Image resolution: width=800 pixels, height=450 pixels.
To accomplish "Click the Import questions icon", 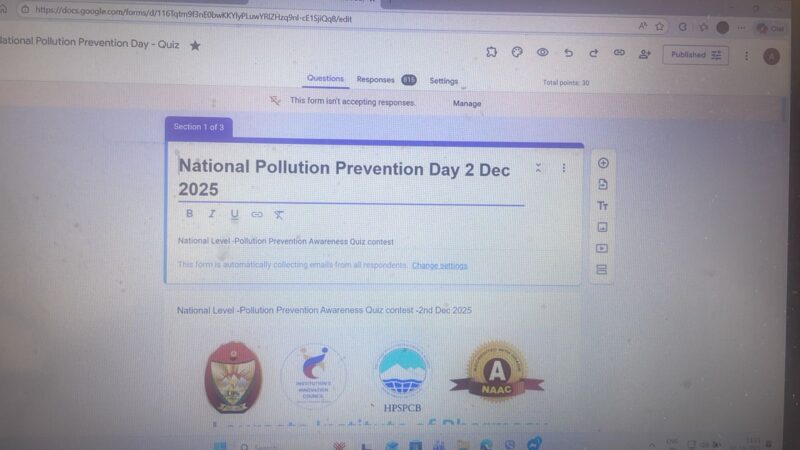I will click(602, 185).
